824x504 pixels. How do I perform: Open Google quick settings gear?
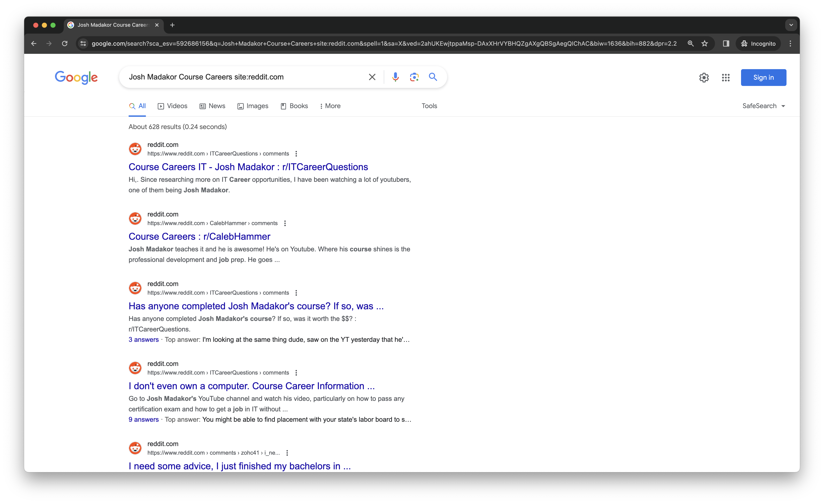pyautogui.click(x=704, y=78)
